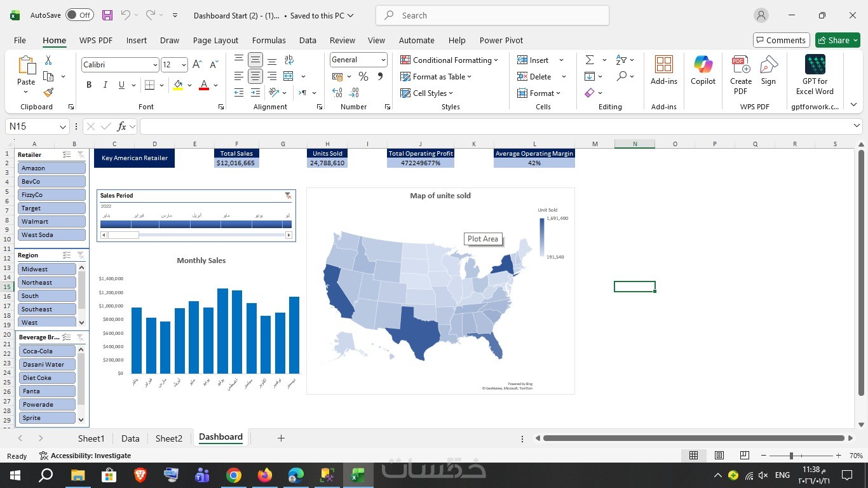868x488 pixels.
Task: Decrease font size with the smaller A
Action: click(214, 64)
